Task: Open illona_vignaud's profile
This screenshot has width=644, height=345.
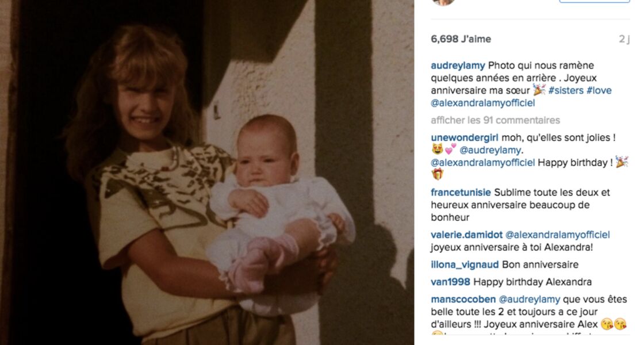Action: pyautogui.click(x=465, y=264)
